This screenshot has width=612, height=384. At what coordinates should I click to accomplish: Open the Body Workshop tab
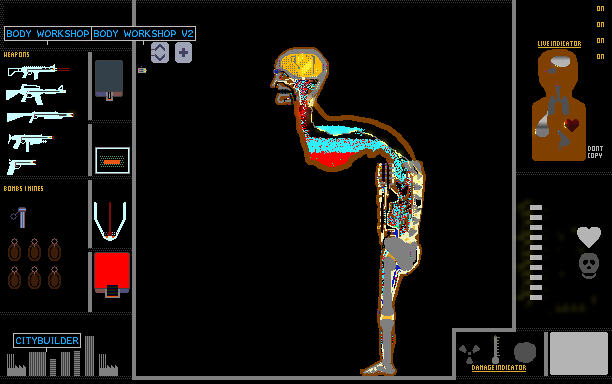pos(48,34)
